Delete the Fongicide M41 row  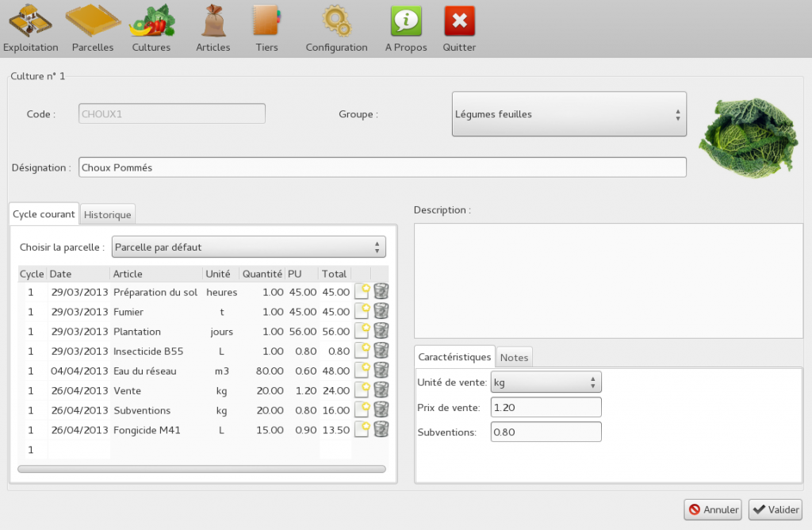pos(381,429)
